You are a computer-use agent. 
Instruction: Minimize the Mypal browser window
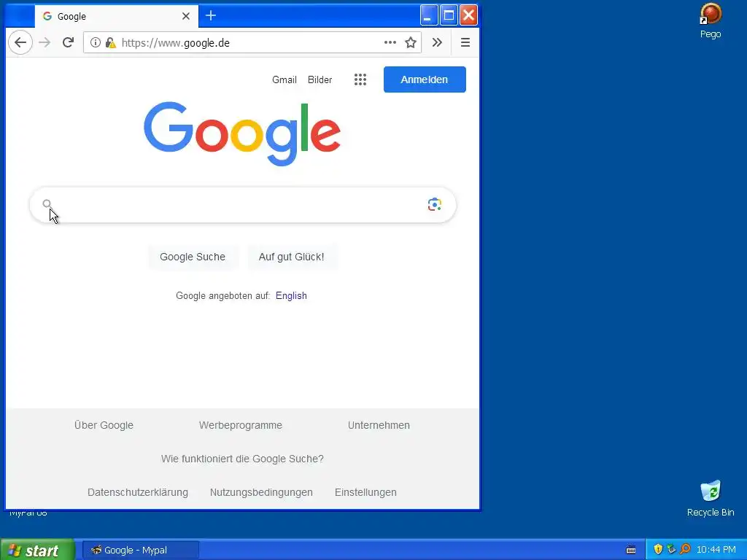(429, 15)
